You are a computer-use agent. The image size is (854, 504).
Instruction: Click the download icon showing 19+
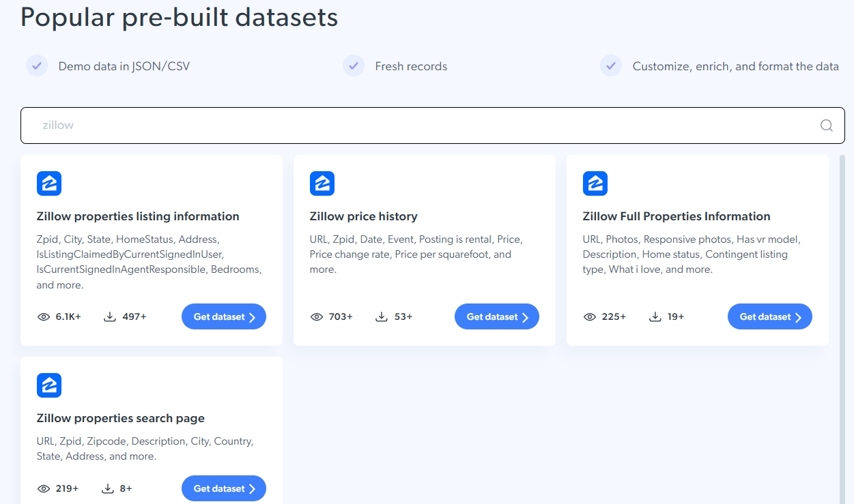tap(654, 316)
